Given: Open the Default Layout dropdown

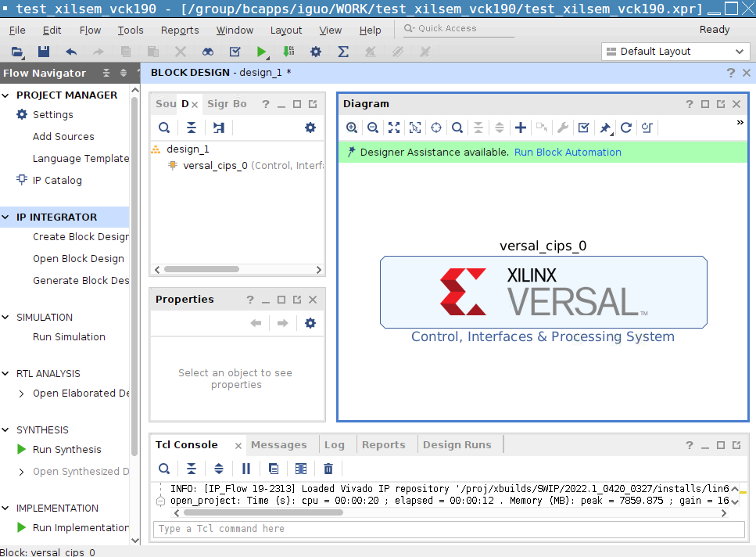Looking at the screenshot, I should click(x=676, y=52).
